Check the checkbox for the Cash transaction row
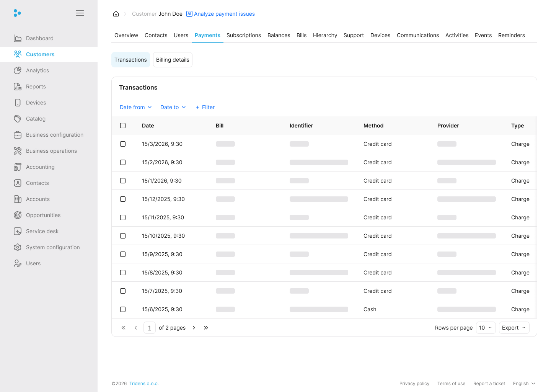This screenshot has width=551, height=392. [x=123, y=309]
